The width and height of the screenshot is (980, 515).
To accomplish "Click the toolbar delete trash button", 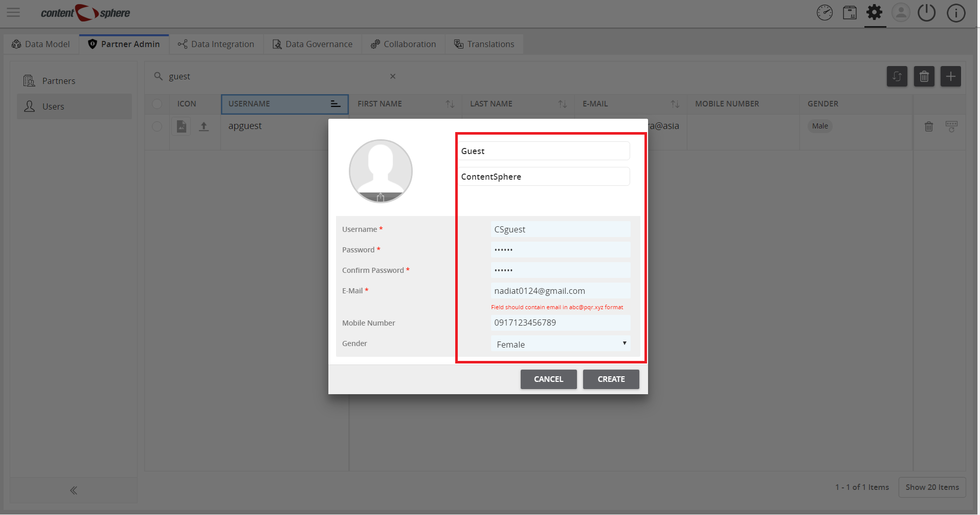I will 924,76.
